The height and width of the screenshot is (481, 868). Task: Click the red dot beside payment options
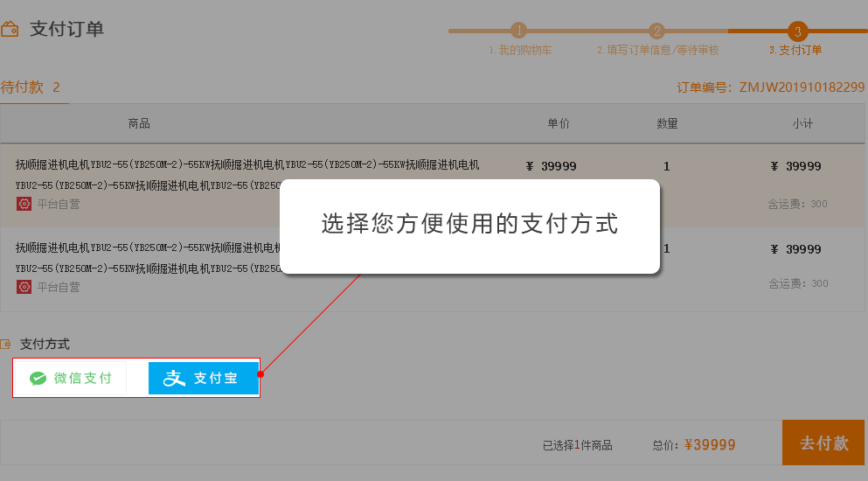tap(260, 373)
